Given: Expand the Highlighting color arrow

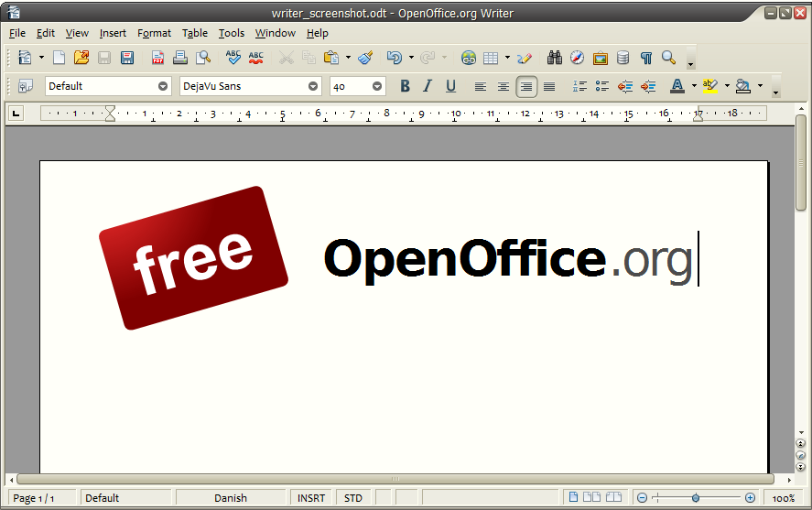Looking at the screenshot, I should tap(727, 86).
